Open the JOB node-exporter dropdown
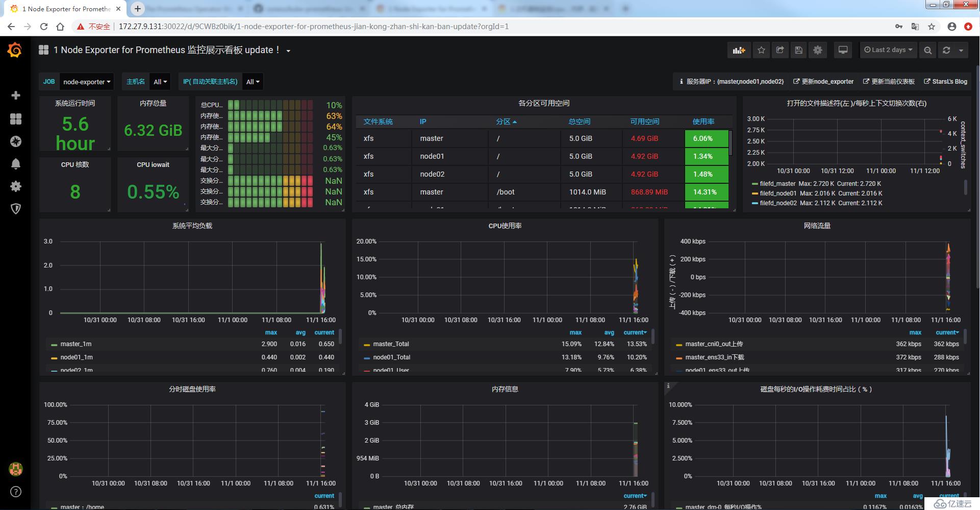Screen dimensions: 980x510 pyautogui.click(x=87, y=82)
